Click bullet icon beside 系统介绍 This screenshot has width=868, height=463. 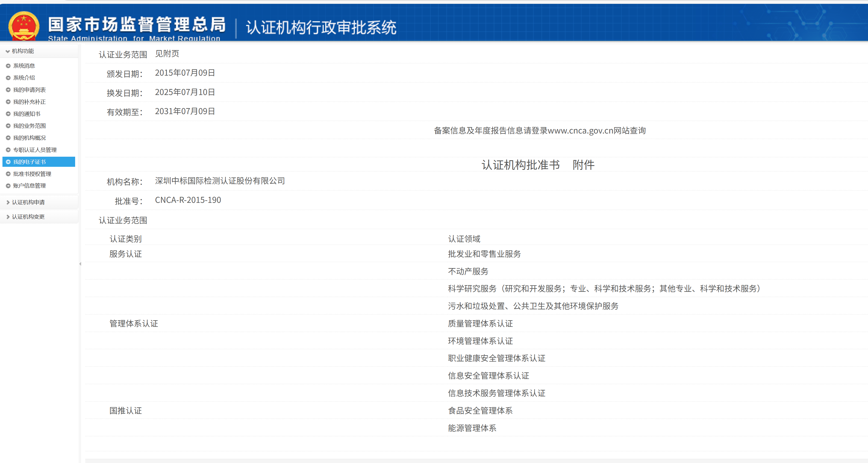[8, 78]
